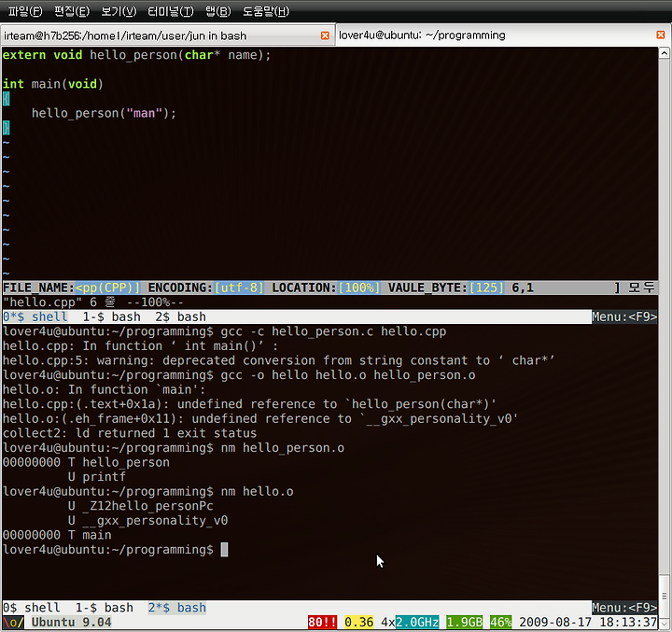The height and width of the screenshot is (632, 672).
Task: Click the 'int main(void)' code line
Action: point(53,84)
